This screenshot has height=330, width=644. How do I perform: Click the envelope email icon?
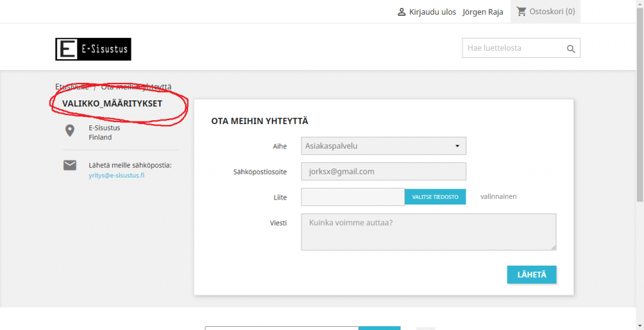(70, 165)
